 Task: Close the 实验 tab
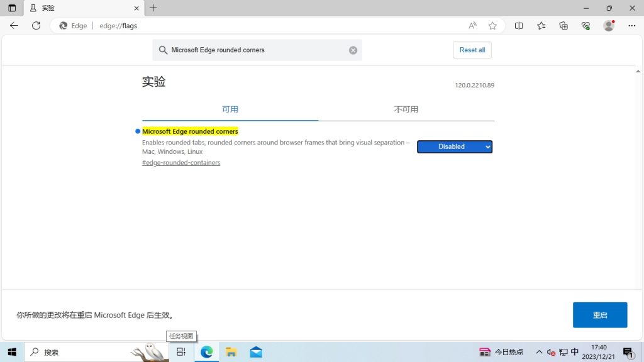(x=136, y=8)
